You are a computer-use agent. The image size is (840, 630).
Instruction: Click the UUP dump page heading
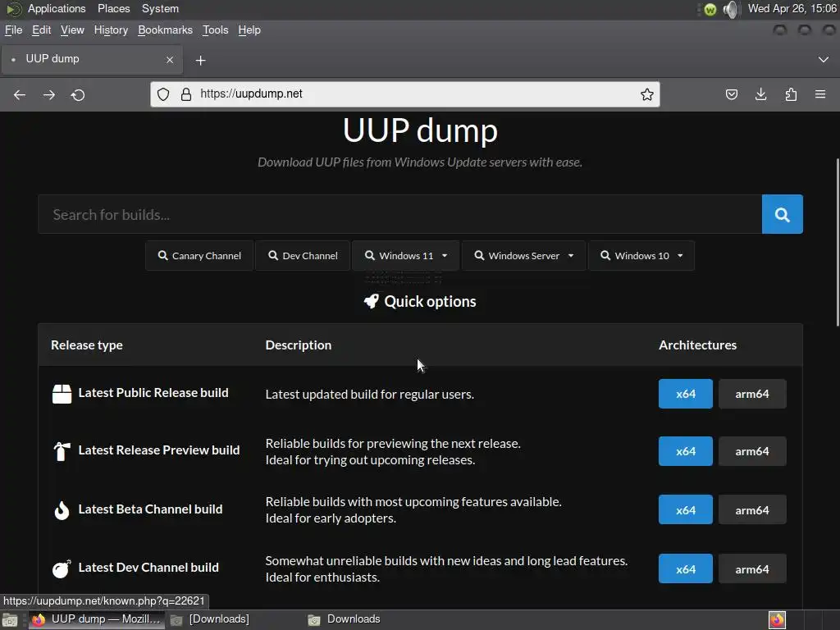420,130
